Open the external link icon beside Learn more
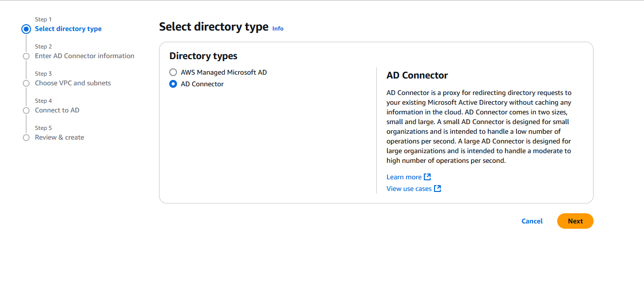 coord(427,177)
